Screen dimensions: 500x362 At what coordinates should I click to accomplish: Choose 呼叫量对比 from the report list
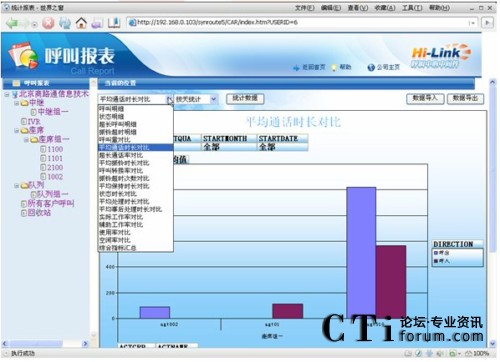coord(115,140)
